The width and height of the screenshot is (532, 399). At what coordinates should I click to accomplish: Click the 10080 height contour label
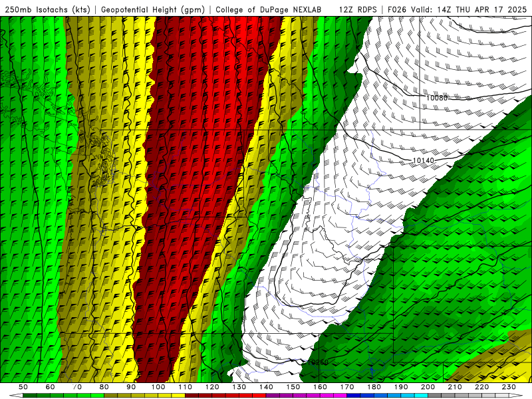point(437,98)
